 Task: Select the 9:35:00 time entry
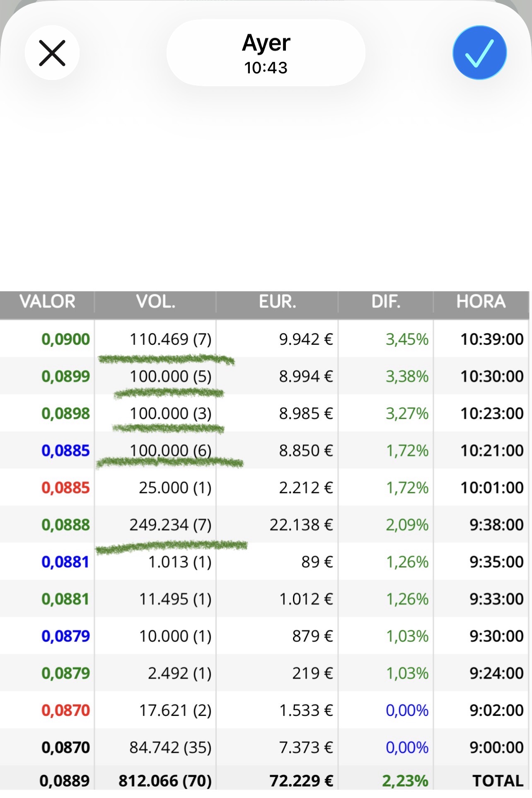[x=496, y=562]
